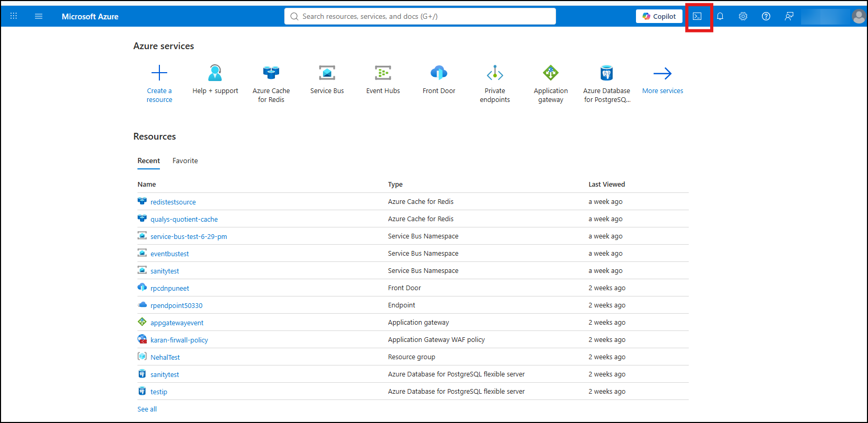Switch to the Favorite tab

(x=185, y=161)
